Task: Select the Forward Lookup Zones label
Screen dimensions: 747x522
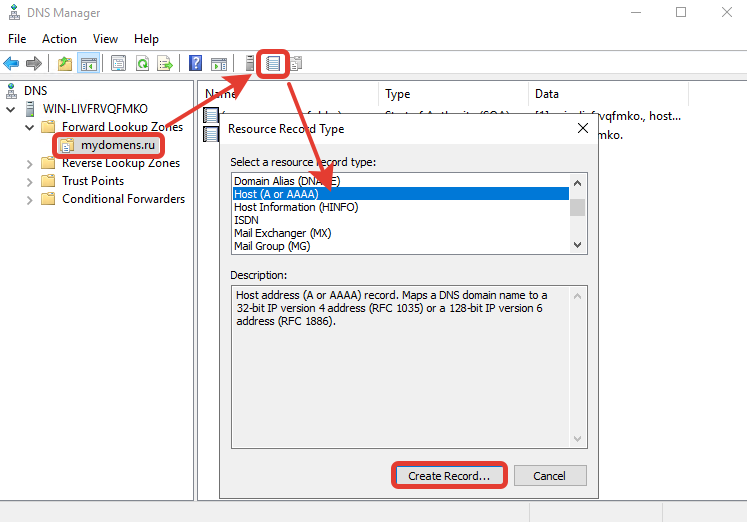Action: [x=122, y=127]
